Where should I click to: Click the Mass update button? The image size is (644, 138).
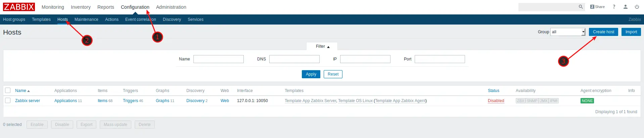(116, 125)
